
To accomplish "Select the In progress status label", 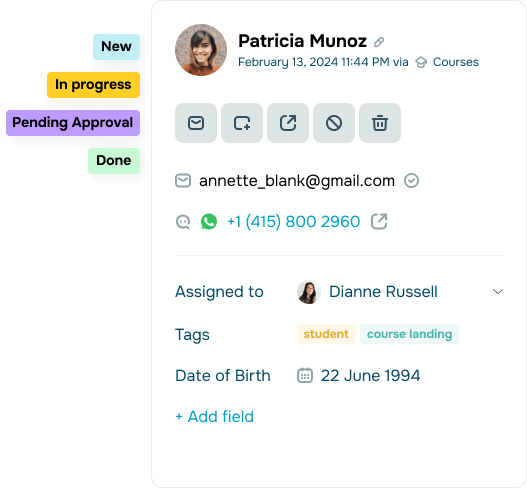I will [93, 85].
